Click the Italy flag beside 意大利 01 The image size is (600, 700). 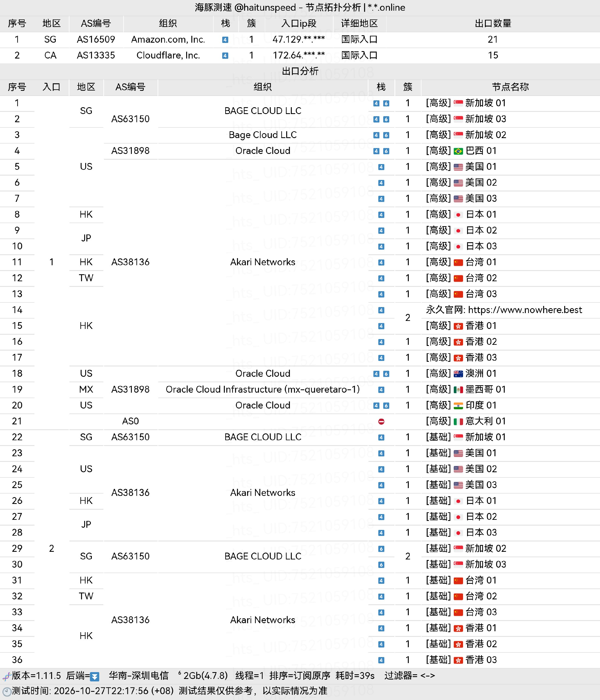[x=458, y=421]
